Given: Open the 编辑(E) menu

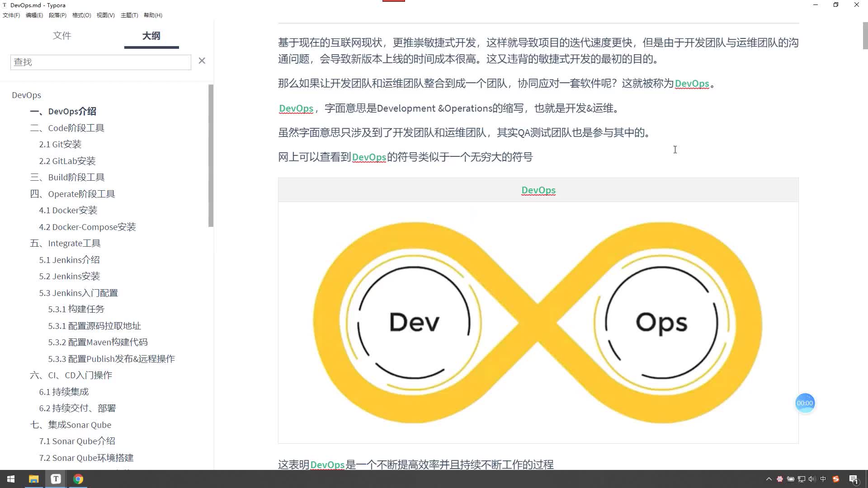Looking at the screenshot, I should tap(34, 15).
